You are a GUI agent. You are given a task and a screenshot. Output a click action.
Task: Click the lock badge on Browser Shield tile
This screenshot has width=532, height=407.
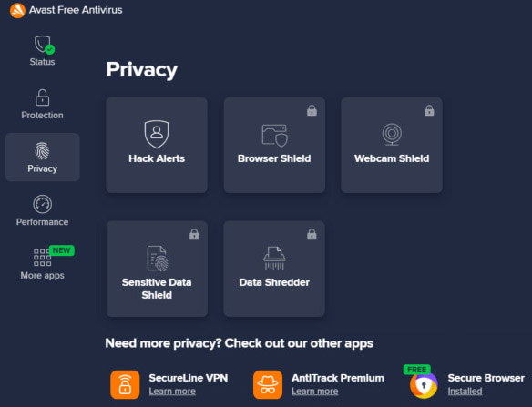(312, 110)
